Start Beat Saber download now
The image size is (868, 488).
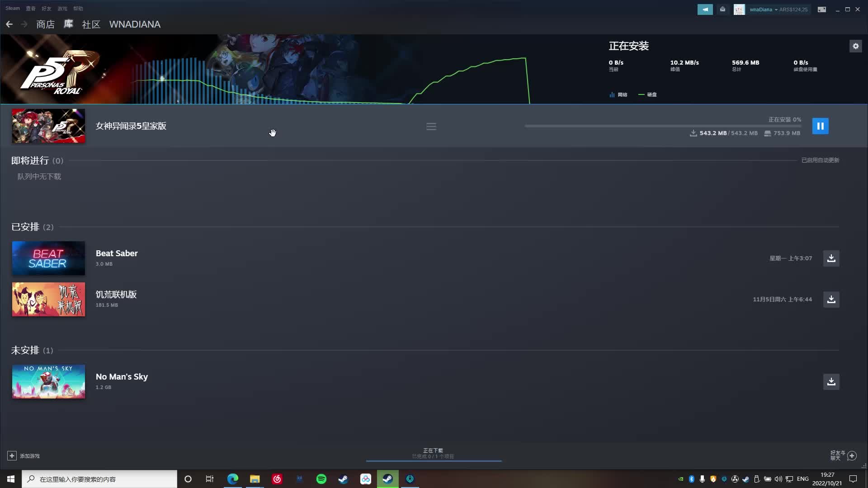(x=831, y=258)
